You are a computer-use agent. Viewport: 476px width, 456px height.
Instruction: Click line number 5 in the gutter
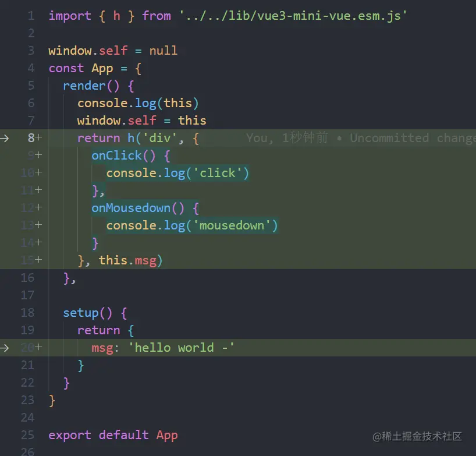31,86
